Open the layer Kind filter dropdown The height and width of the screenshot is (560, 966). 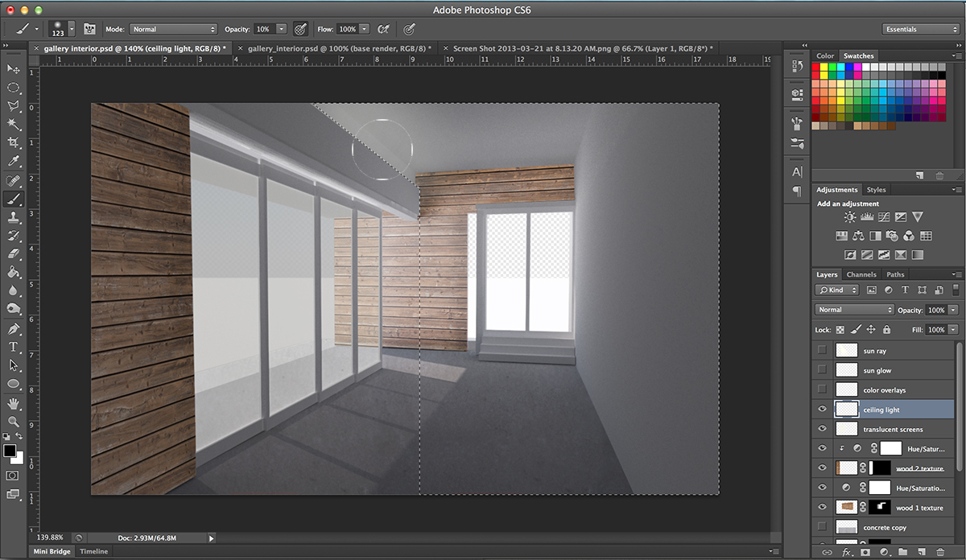[x=837, y=290]
